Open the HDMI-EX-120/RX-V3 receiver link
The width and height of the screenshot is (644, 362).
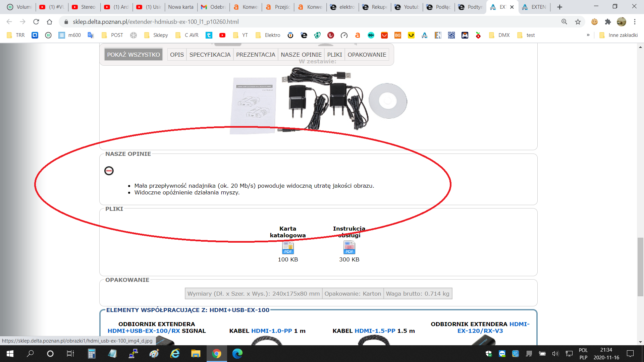pos(493,327)
